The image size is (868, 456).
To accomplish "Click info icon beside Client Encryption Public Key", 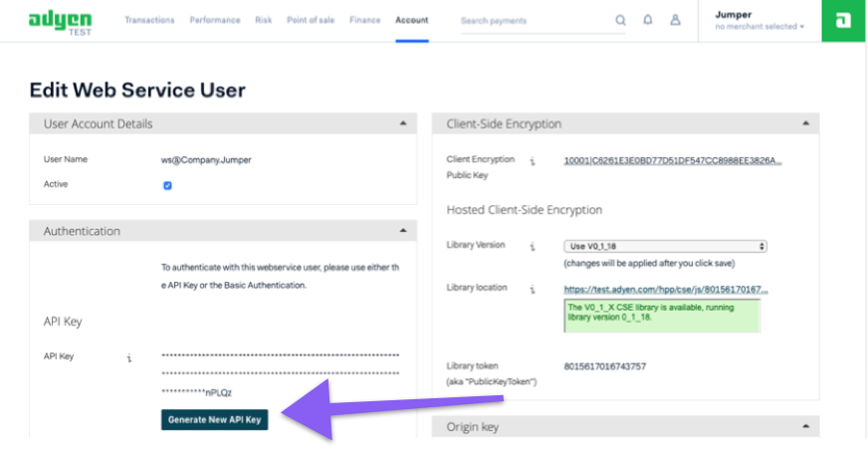I will pyautogui.click(x=532, y=161).
